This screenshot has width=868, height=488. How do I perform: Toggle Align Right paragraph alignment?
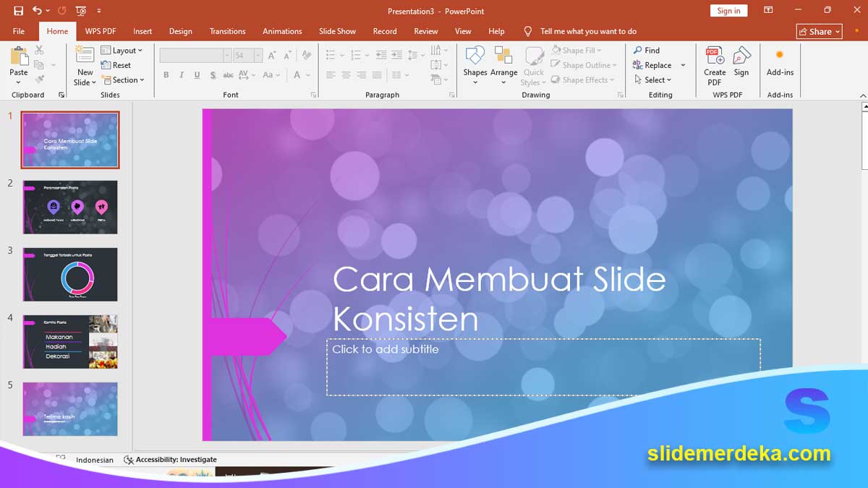pos(362,75)
